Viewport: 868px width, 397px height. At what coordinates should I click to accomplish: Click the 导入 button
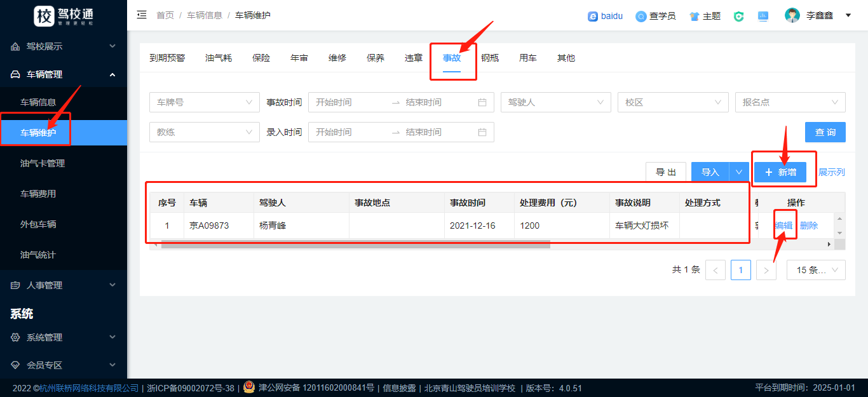(x=710, y=172)
